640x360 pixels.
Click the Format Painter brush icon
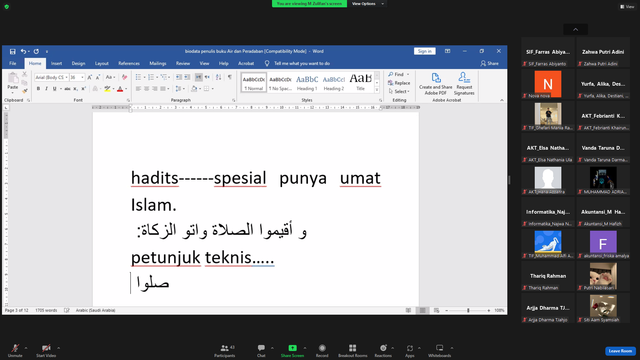pyautogui.click(x=24, y=90)
